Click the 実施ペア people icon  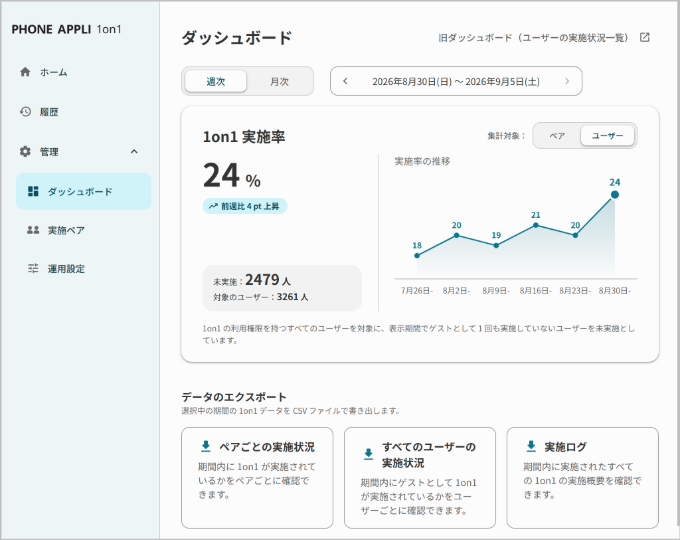pos(33,230)
